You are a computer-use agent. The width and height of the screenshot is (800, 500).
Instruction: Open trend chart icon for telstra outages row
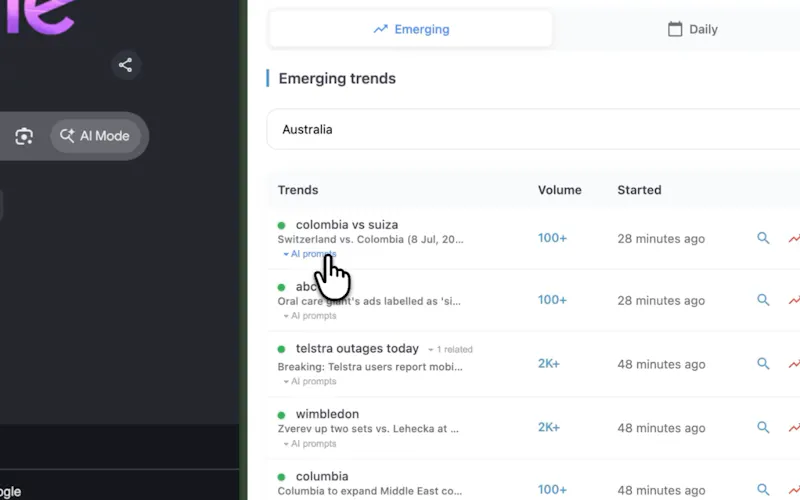coord(794,364)
